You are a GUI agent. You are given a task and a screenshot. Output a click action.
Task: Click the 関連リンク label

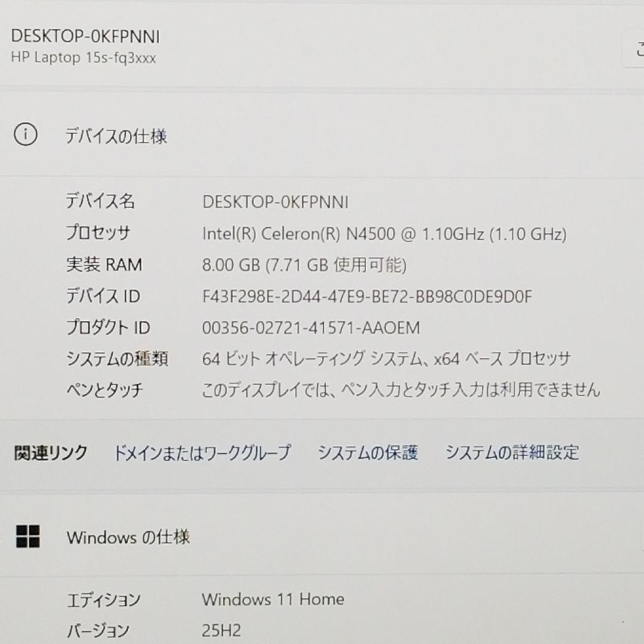click(x=49, y=453)
